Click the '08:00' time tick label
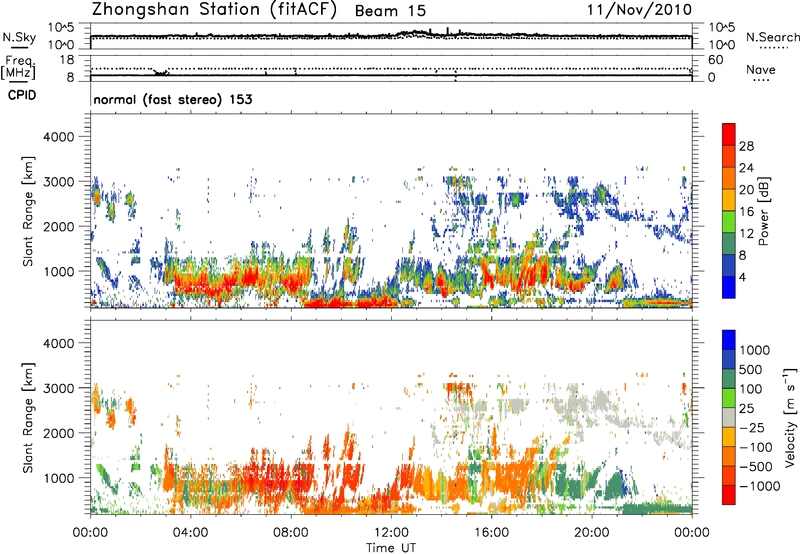This screenshot has height=554, width=800. [291, 533]
